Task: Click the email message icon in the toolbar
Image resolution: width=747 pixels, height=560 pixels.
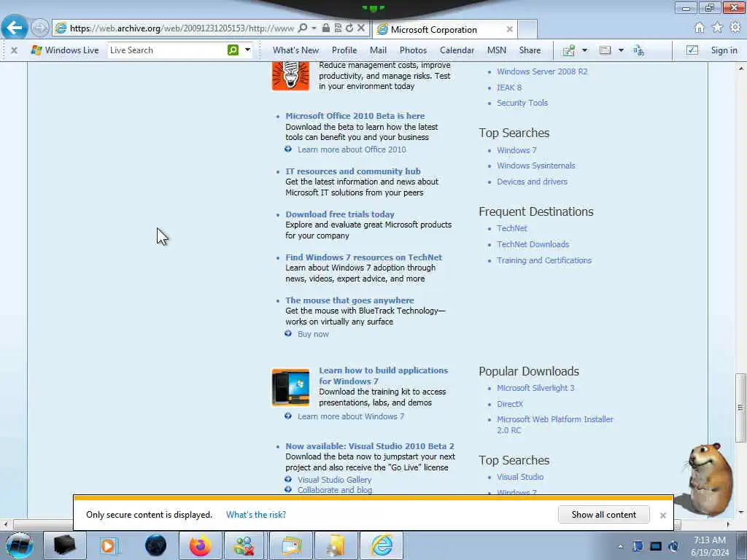Action: [605, 50]
